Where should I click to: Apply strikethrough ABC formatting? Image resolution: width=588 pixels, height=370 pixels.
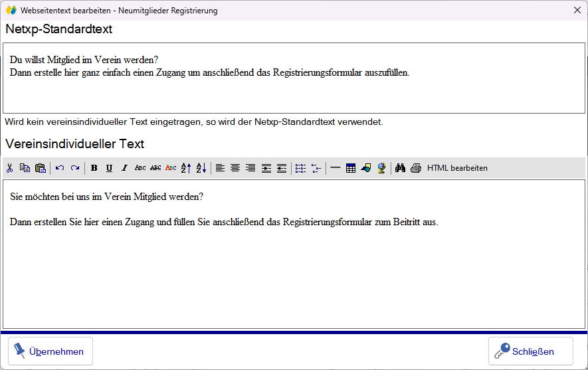coord(155,168)
